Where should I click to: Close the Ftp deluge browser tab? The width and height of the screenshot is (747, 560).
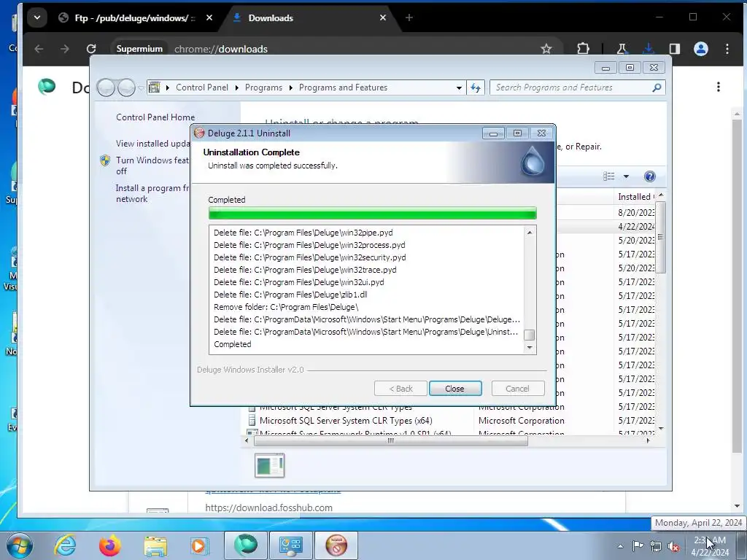[209, 18]
